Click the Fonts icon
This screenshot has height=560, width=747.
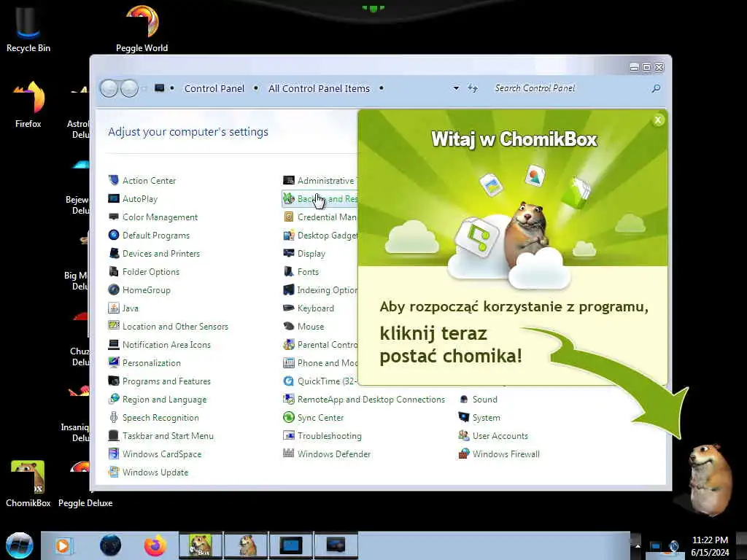[x=289, y=271]
